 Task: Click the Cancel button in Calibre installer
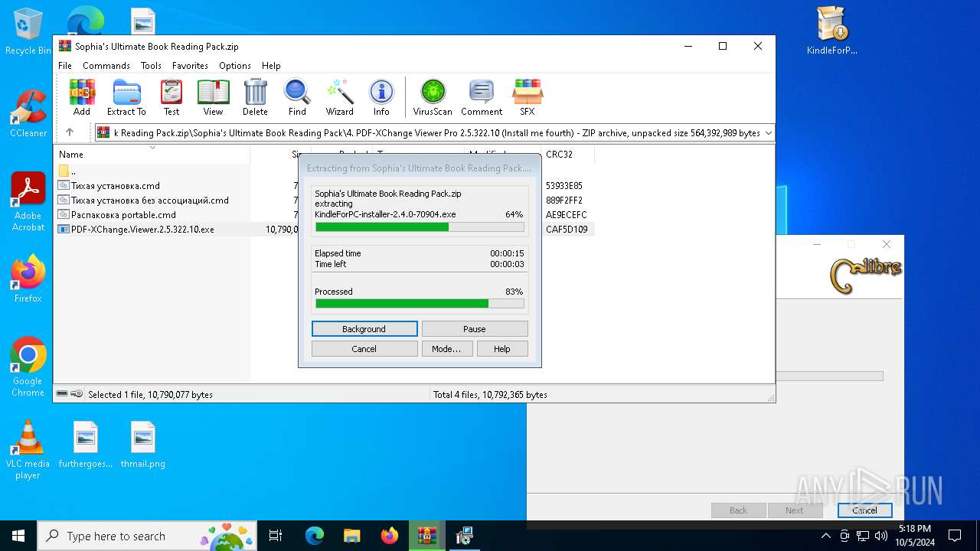point(864,510)
